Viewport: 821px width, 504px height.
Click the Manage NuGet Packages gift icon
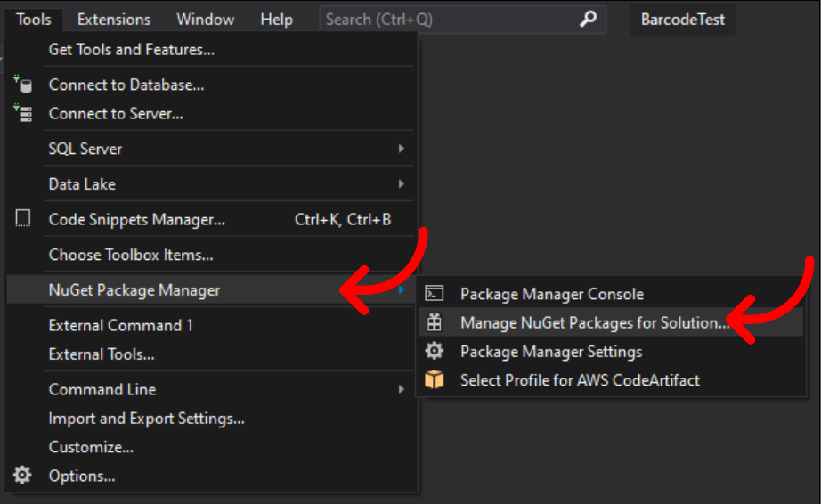[x=434, y=322]
